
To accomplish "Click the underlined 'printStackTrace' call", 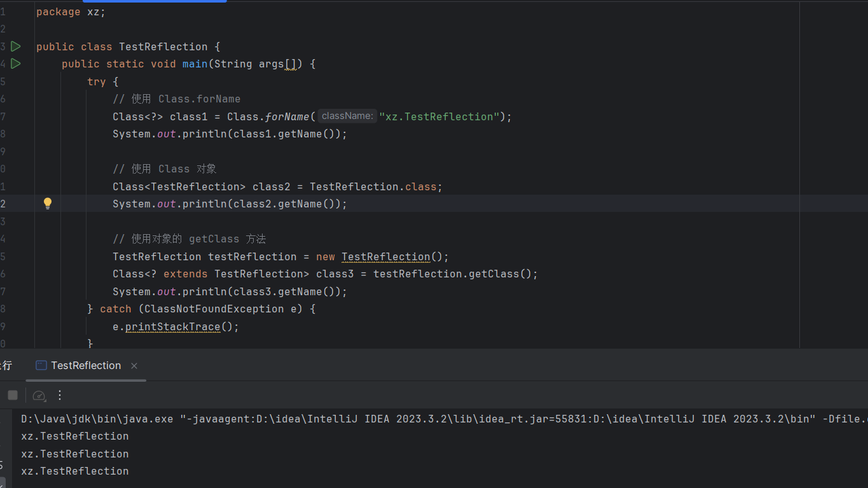I will 172,326.
